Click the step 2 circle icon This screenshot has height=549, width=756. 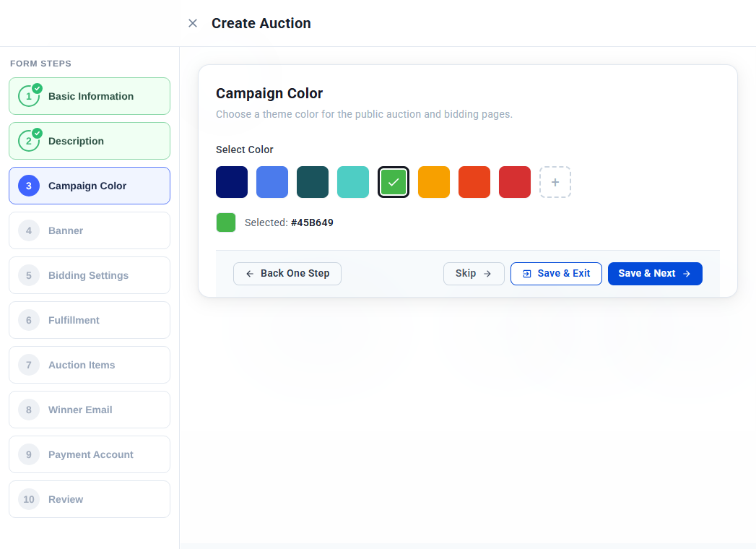click(x=29, y=141)
